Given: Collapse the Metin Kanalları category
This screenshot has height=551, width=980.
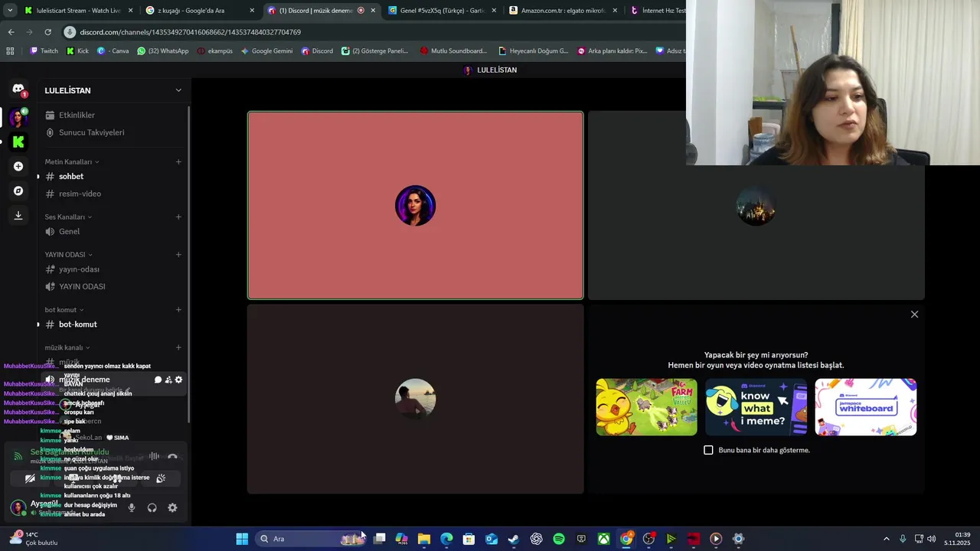Looking at the screenshot, I should 72,162.
